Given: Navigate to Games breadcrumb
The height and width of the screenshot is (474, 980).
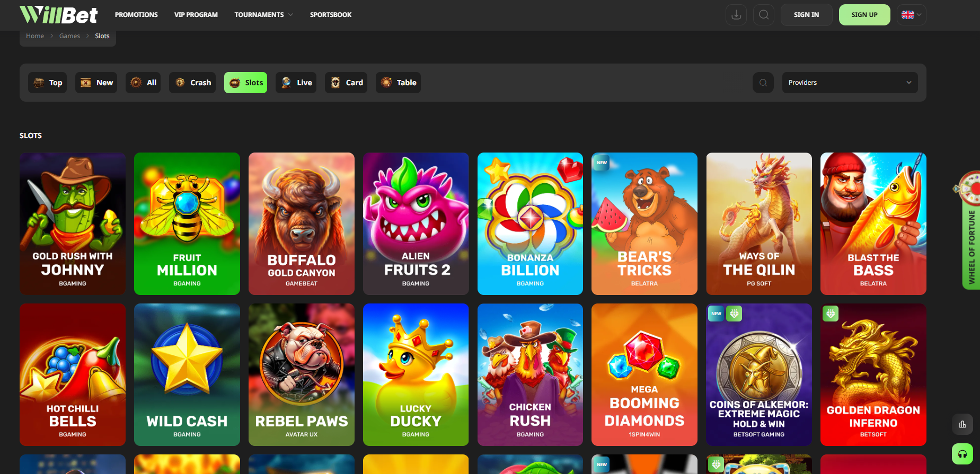Looking at the screenshot, I should pyautogui.click(x=69, y=36).
